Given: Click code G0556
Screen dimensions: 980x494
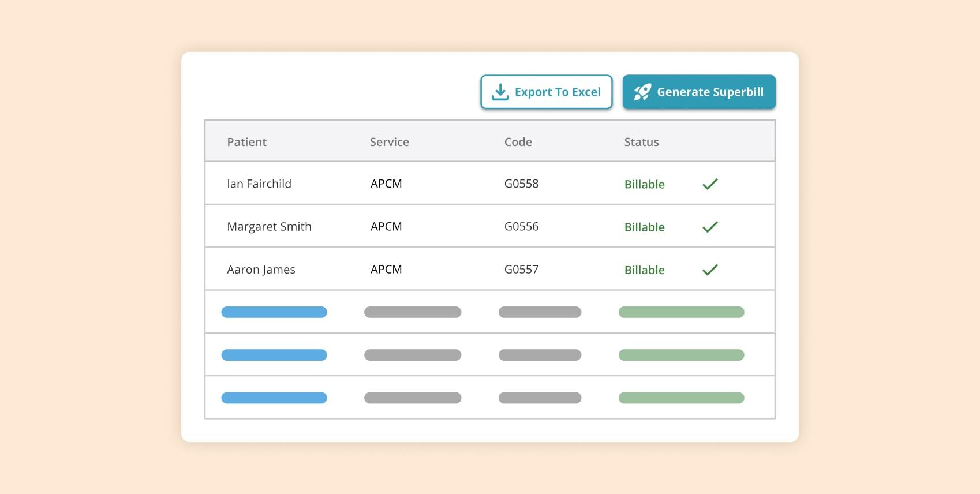Looking at the screenshot, I should [521, 226].
